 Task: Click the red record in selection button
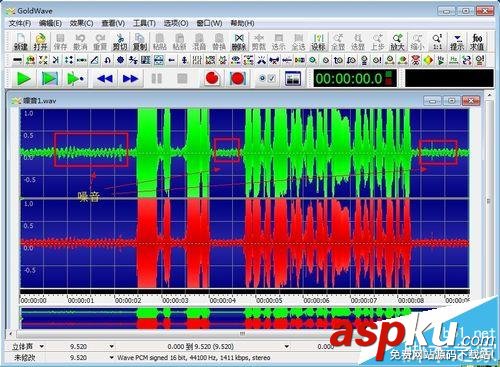click(x=237, y=79)
